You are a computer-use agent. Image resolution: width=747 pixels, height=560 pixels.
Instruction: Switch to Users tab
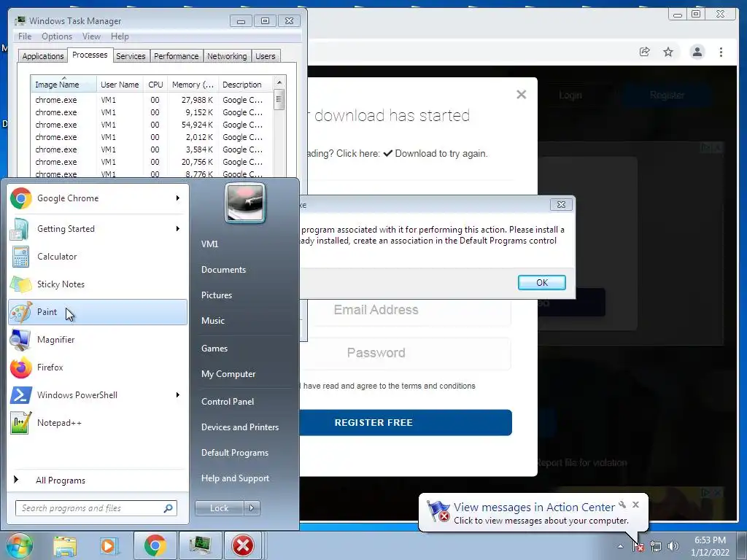(x=266, y=55)
